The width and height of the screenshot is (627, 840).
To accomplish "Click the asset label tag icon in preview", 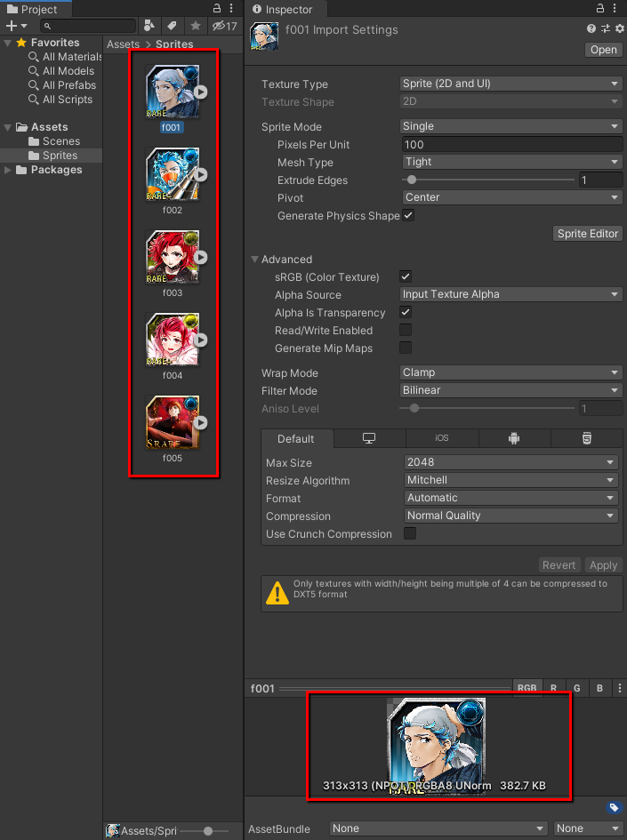I will click(615, 807).
